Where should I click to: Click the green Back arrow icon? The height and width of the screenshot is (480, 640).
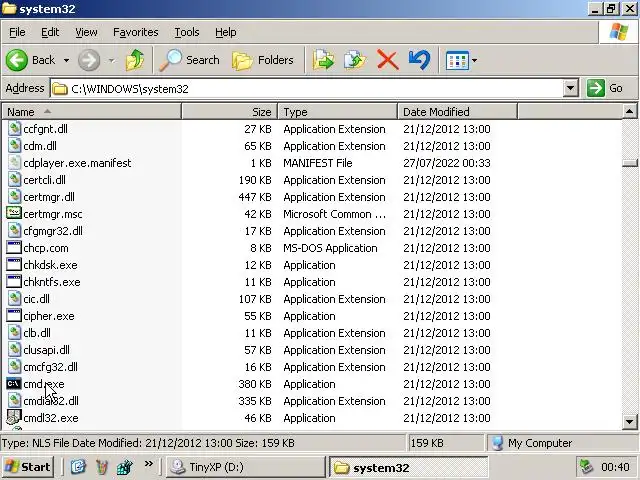click(x=17, y=60)
